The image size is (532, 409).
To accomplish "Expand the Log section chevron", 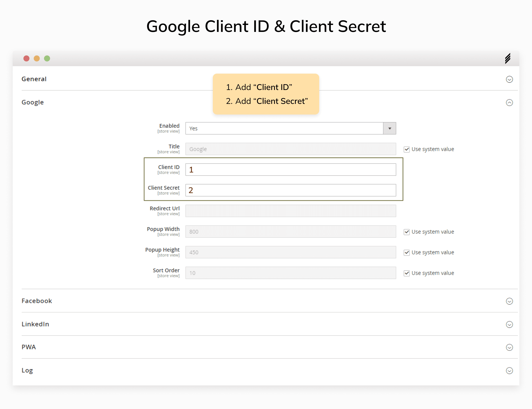I will (509, 371).
